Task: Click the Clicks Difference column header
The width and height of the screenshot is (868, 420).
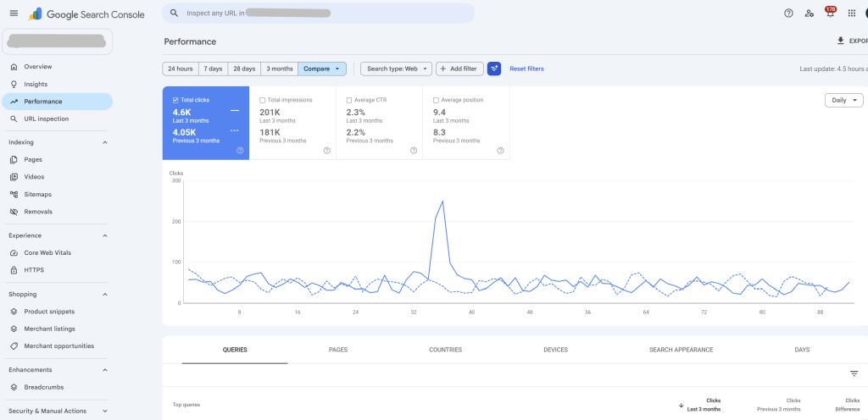Action: pos(848,405)
